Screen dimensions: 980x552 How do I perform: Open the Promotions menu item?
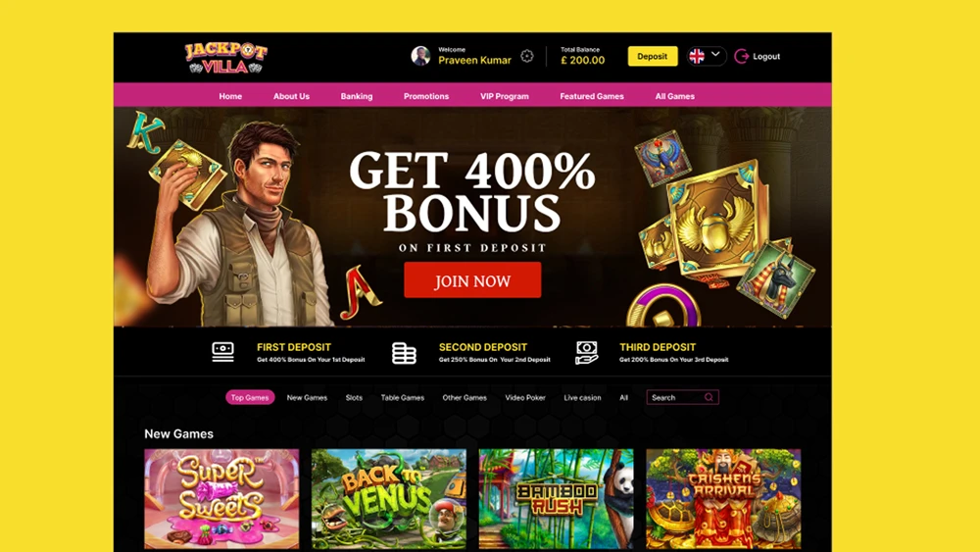[x=426, y=96]
